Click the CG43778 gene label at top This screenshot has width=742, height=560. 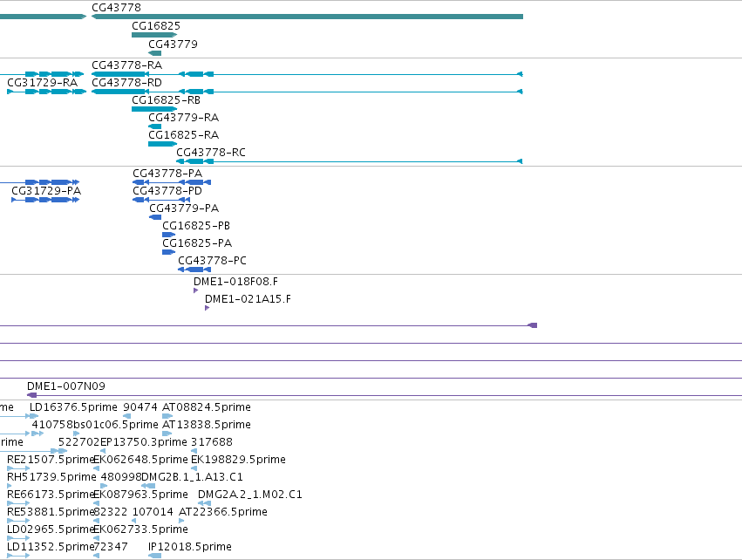tap(117, 8)
